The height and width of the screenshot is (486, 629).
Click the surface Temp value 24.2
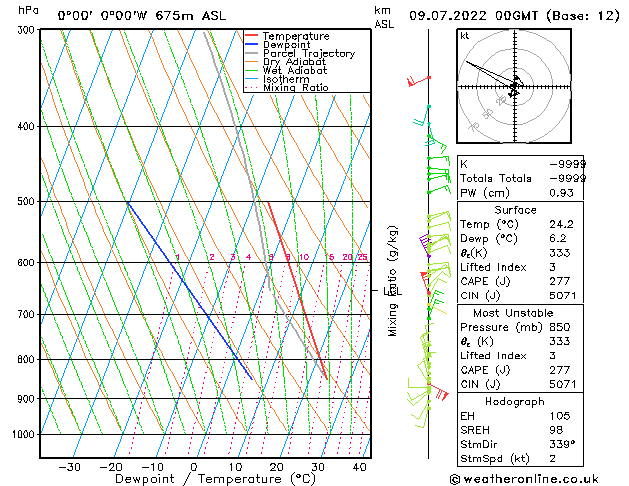(x=561, y=224)
